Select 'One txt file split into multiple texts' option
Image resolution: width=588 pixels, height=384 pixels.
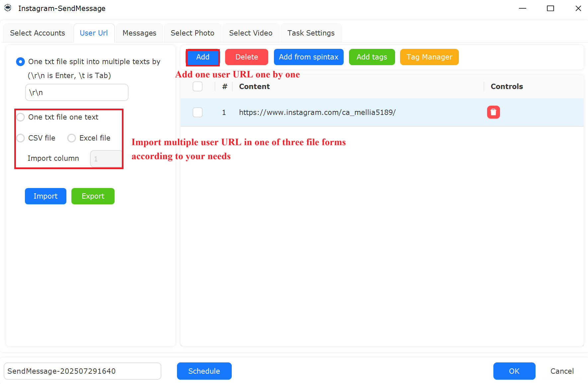(21, 62)
